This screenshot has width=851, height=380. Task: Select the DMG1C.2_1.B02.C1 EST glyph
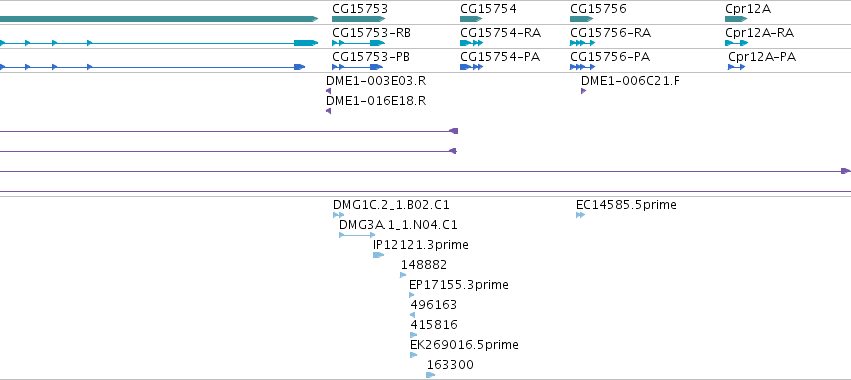pos(339,215)
